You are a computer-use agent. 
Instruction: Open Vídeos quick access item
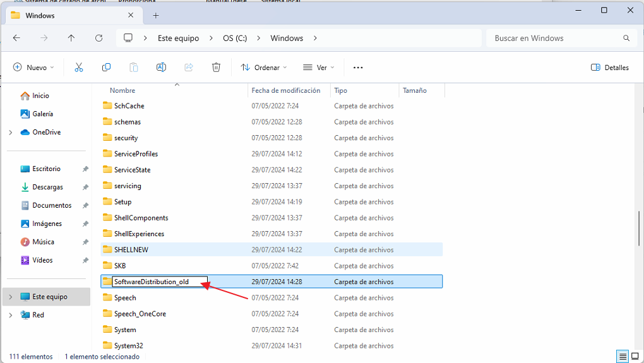pyautogui.click(x=42, y=260)
